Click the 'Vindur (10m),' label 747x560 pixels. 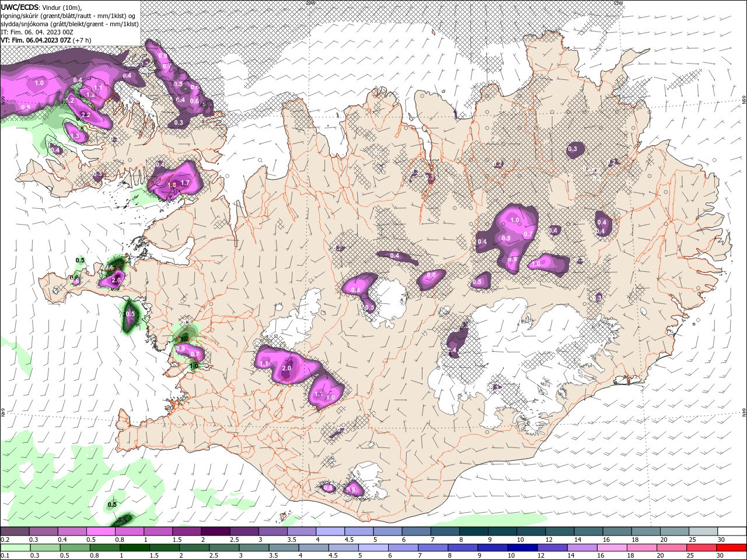point(63,7)
